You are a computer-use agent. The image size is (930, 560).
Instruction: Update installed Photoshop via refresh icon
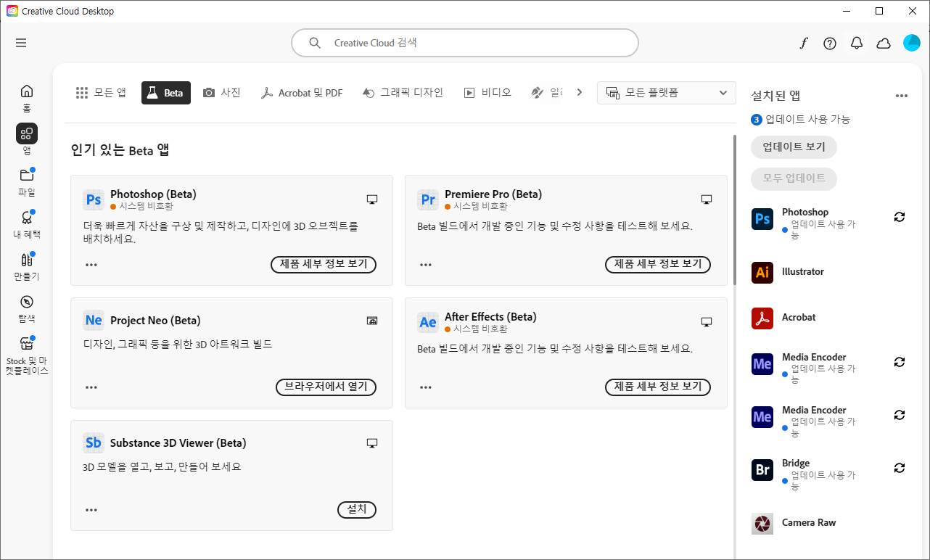coord(900,217)
